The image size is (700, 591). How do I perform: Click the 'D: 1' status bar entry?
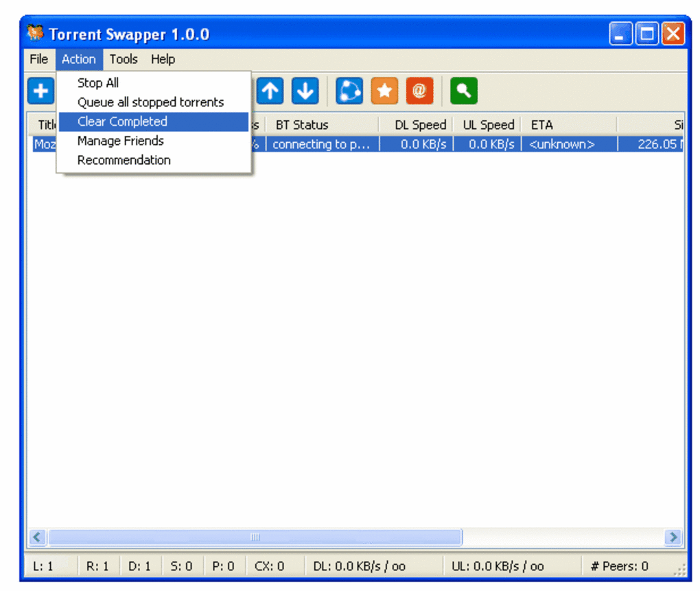pyautogui.click(x=139, y=566)
